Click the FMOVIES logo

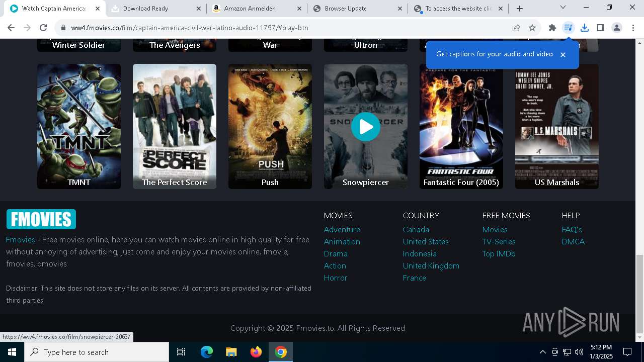[x=41, y=219]
